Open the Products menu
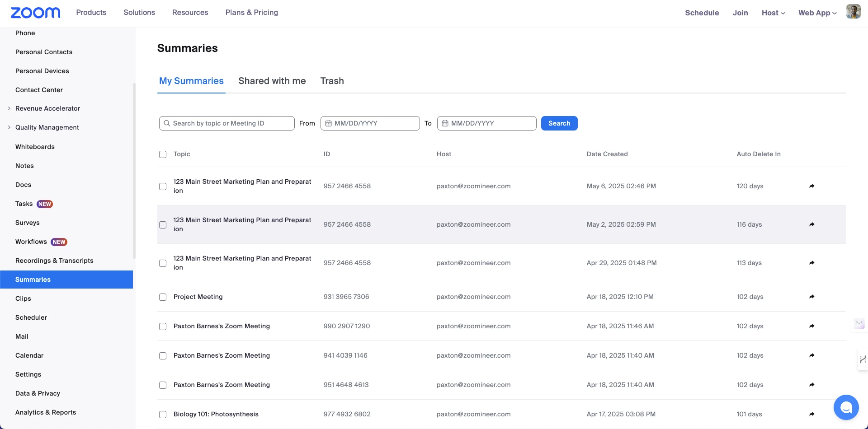Viewport: 868px width, 429px height. 91,13
